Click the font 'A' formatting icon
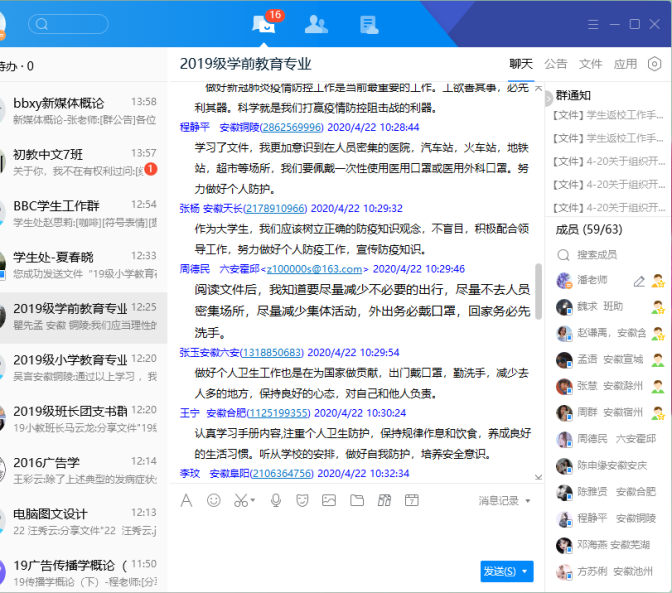Image resolution: width=672 pixels, height=593 pixels. pos(186,500)
